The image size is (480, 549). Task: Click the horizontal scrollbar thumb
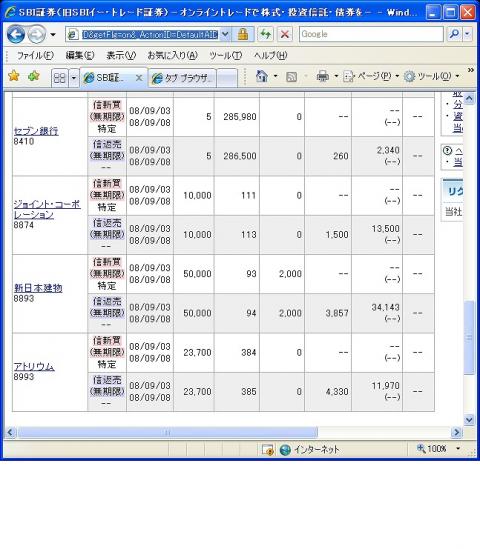168,432
